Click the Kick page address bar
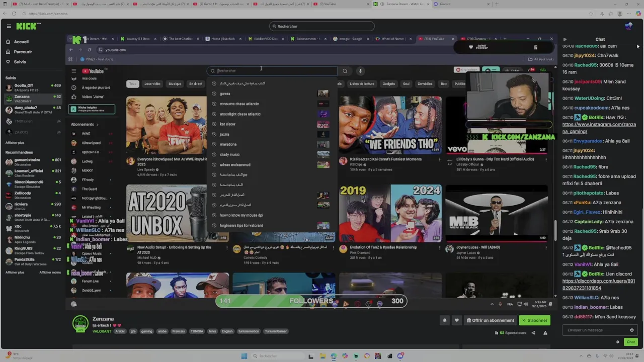 [302, 14]
